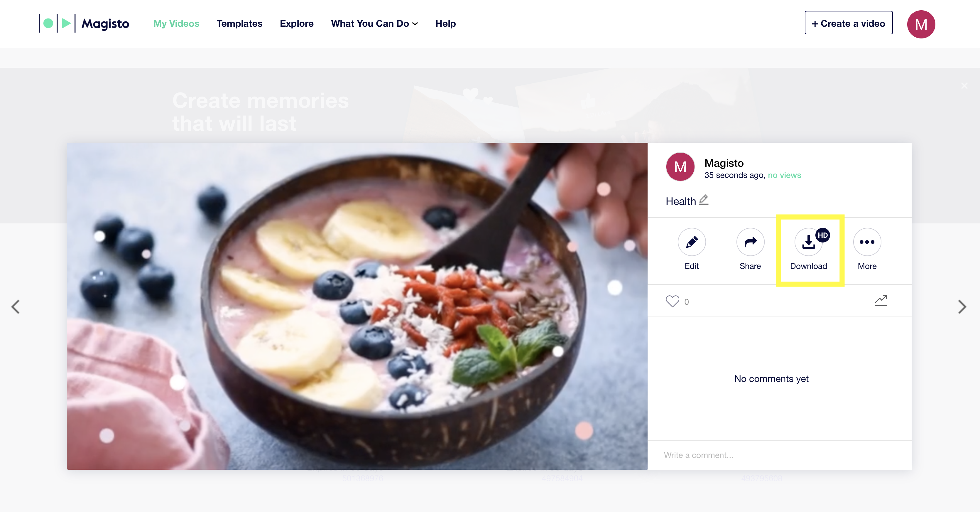Open the Share arrow icon

pyautogui.click(x=750, y=242)
